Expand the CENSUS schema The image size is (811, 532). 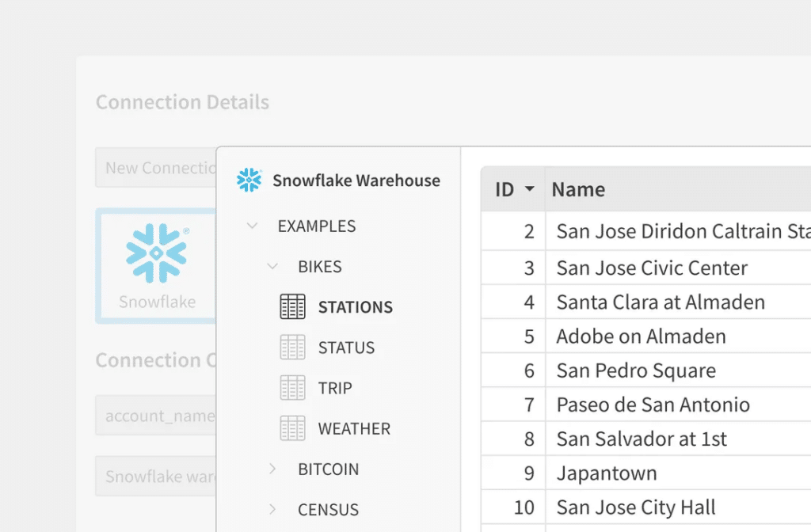[x=272, y=509]
